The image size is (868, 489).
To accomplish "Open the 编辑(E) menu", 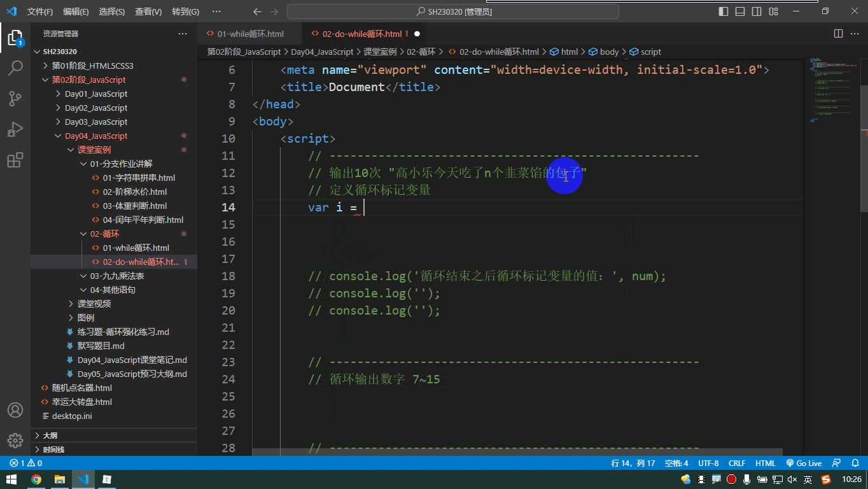I will pos(76,11).
